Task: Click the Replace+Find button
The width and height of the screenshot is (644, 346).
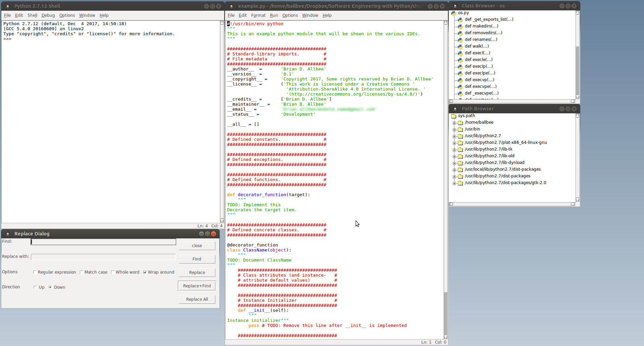Action: [x=197, y=286]
